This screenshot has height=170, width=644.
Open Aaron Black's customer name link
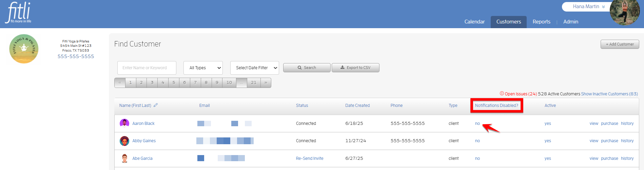[143, 124]
